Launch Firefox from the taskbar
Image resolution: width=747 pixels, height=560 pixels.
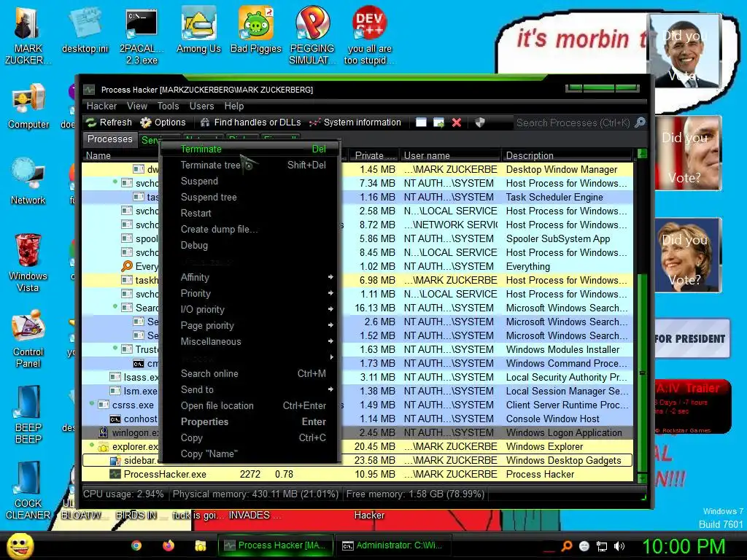coord(169,545)
